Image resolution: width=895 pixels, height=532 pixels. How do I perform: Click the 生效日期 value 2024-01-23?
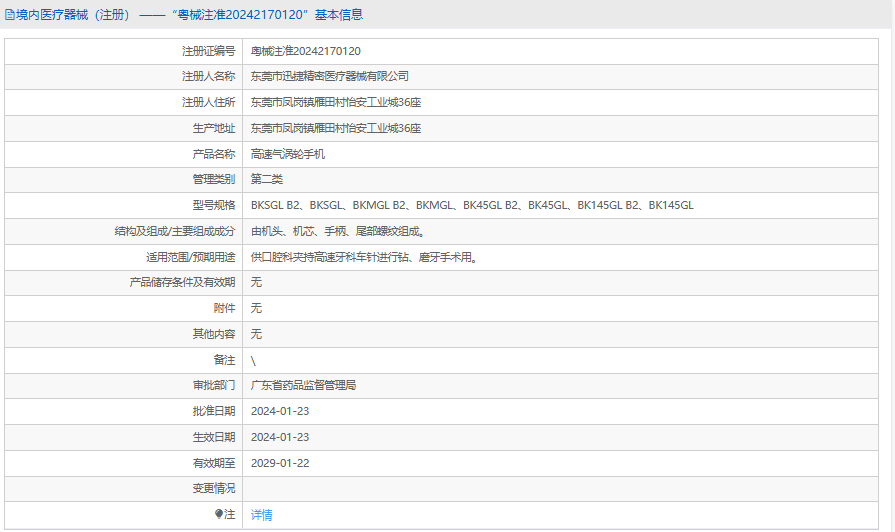(280, 437)
